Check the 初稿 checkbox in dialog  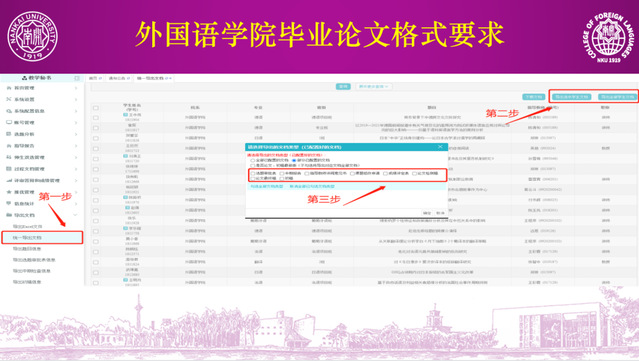(282, 178)
